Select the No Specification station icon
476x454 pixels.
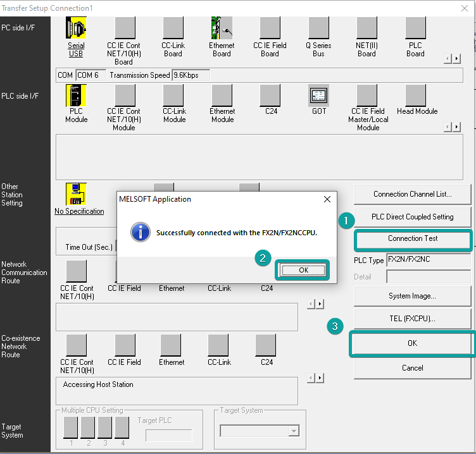tap(76, 193)
